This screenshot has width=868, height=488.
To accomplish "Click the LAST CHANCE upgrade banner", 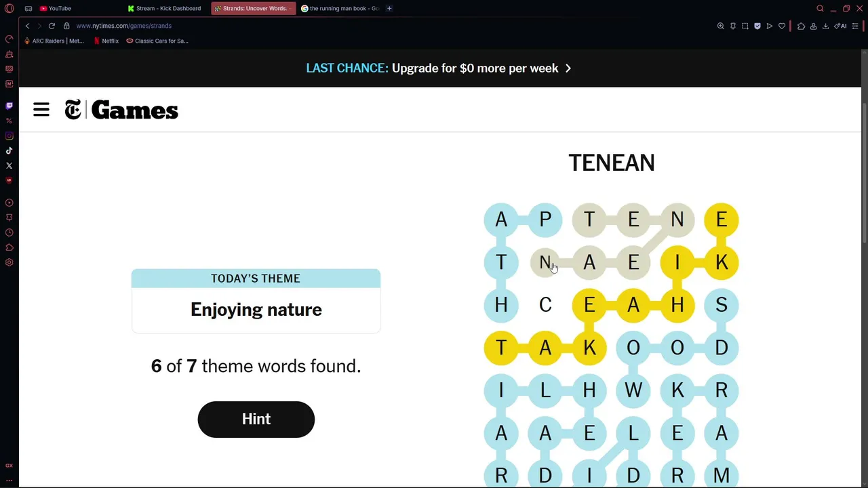I will coord(439,68).
